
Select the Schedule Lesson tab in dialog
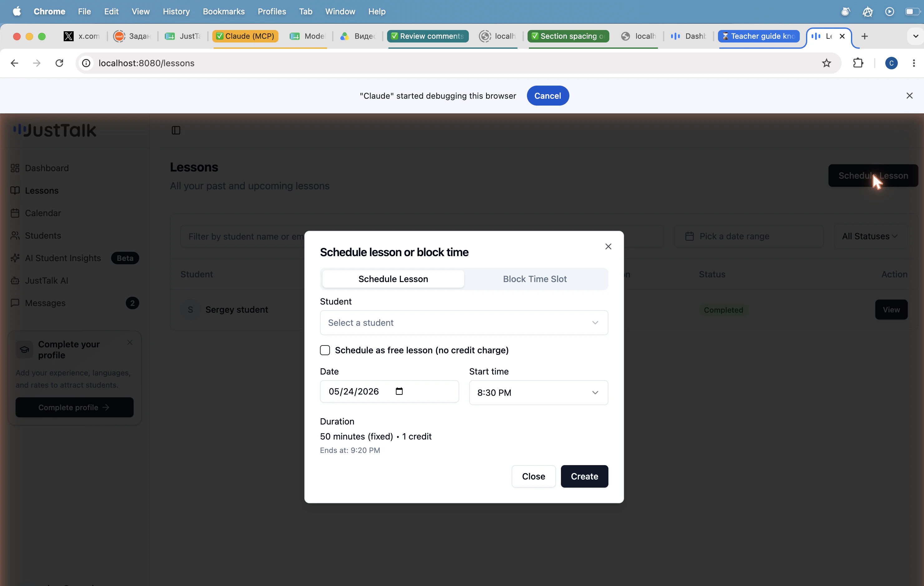coord(393,279)
